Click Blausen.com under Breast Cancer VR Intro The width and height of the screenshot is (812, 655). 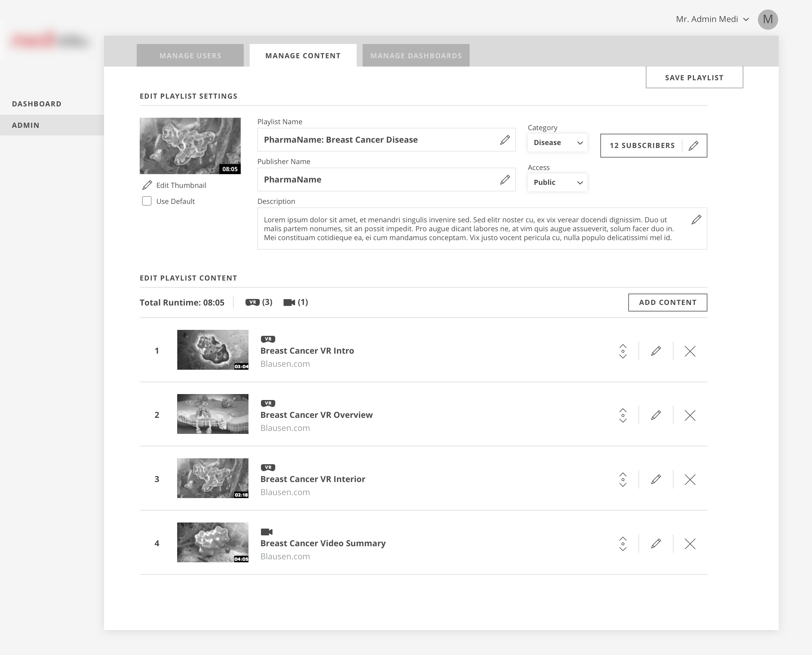click(285, 364)
